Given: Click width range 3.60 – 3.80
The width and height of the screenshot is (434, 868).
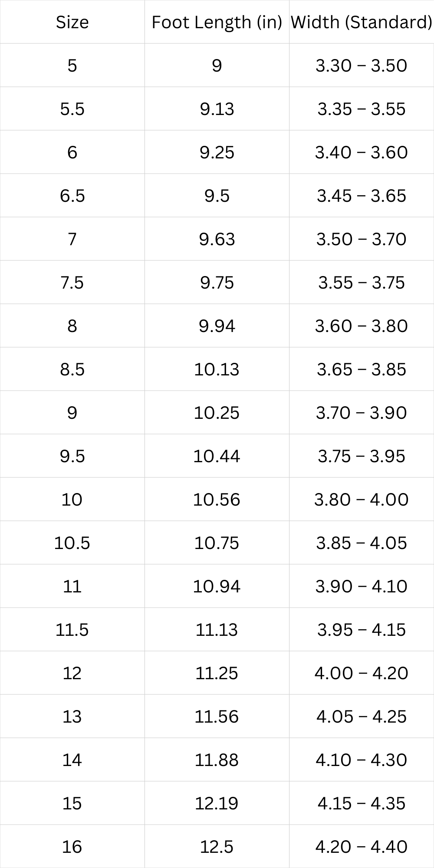Looking at the screenshot, I should tap(361, 326).
